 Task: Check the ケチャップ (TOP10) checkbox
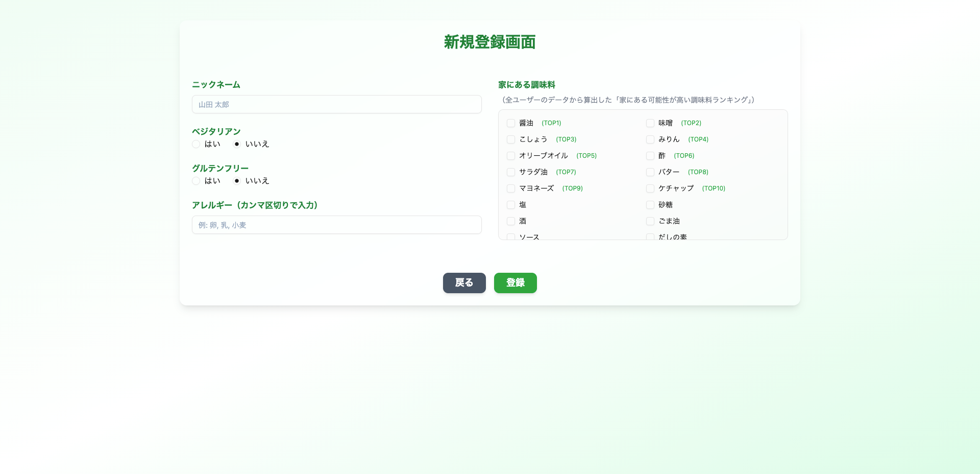coord(650,188)
